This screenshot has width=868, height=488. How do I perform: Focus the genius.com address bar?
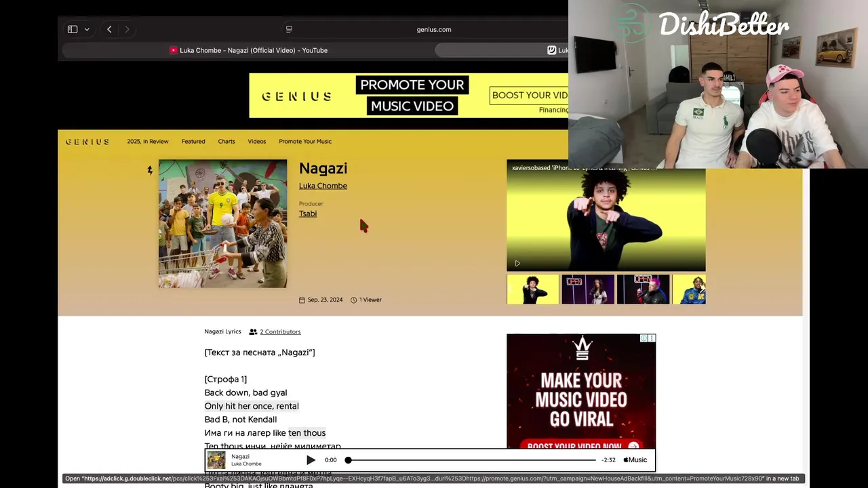pos(434,29)
